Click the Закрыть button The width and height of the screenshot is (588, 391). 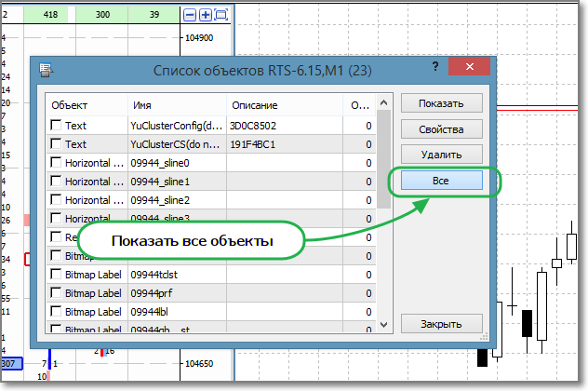(x=441, y=324)
